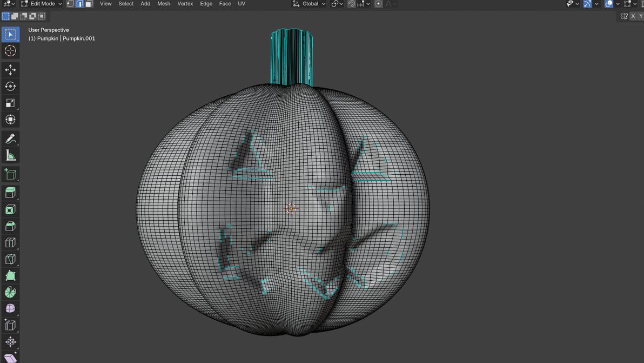This screenshot has height=363, width=644.
Task: Set selection mode to new selection
Action: (6, 16)
